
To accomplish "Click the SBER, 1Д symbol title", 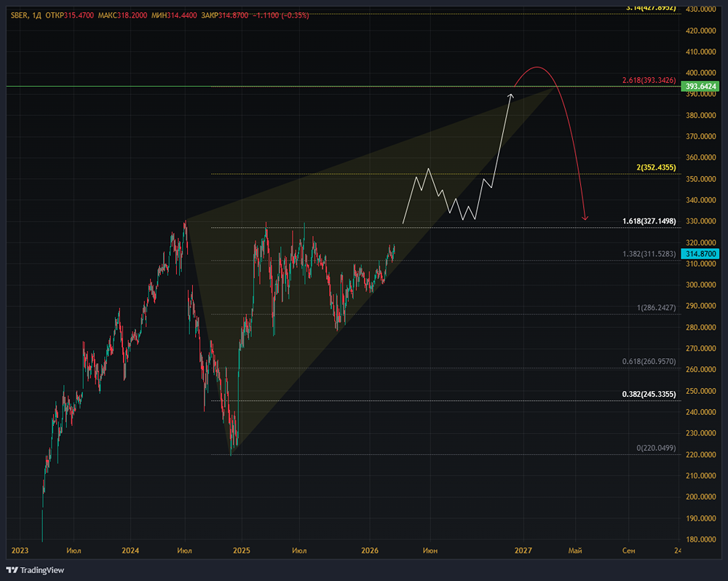I will (26, 15).
